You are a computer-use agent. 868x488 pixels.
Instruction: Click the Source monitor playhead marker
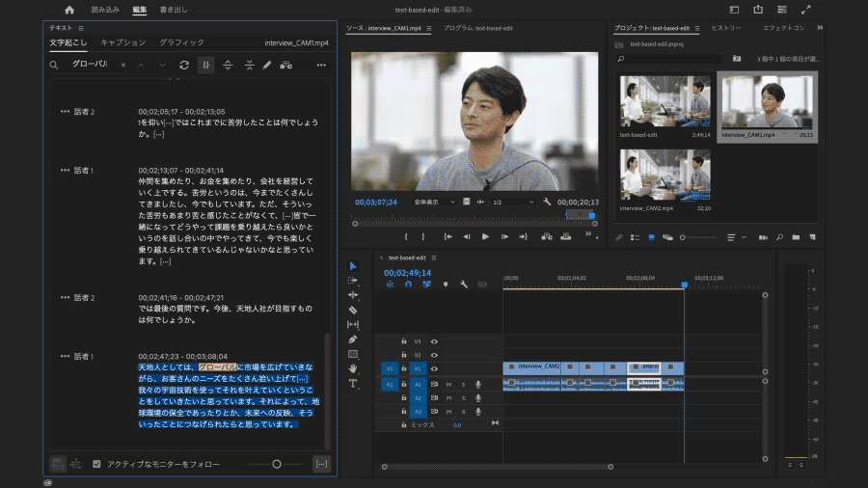[592, 215]
